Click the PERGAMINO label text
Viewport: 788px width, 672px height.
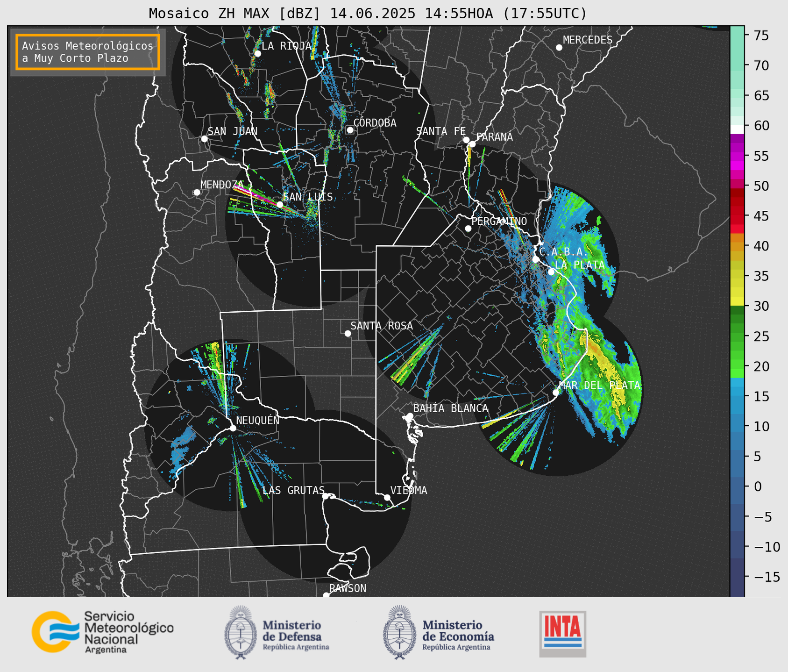pyautogui.click(x=499, y=221)
